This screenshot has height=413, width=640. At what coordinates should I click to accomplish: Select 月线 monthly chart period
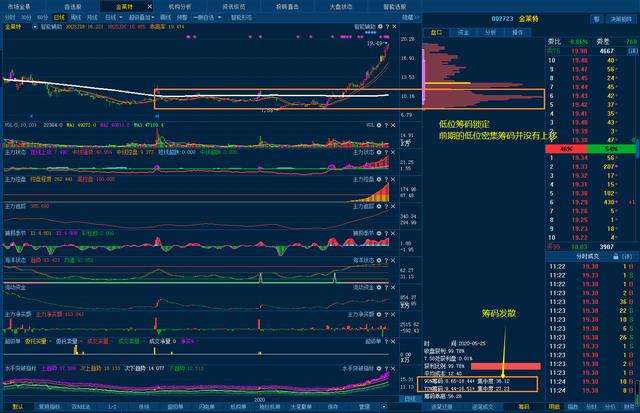92,18
